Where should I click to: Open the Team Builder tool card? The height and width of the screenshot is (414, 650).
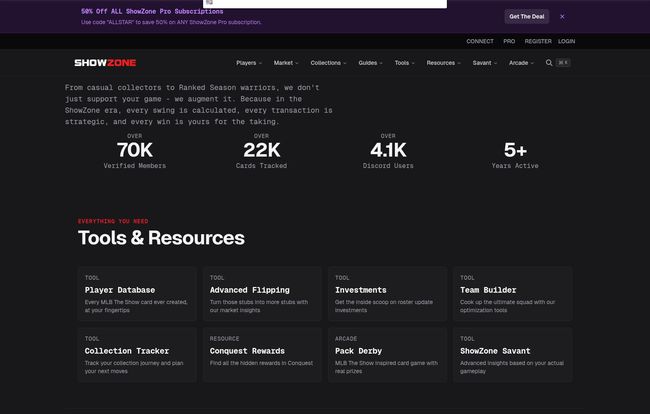tap(512, 294)
